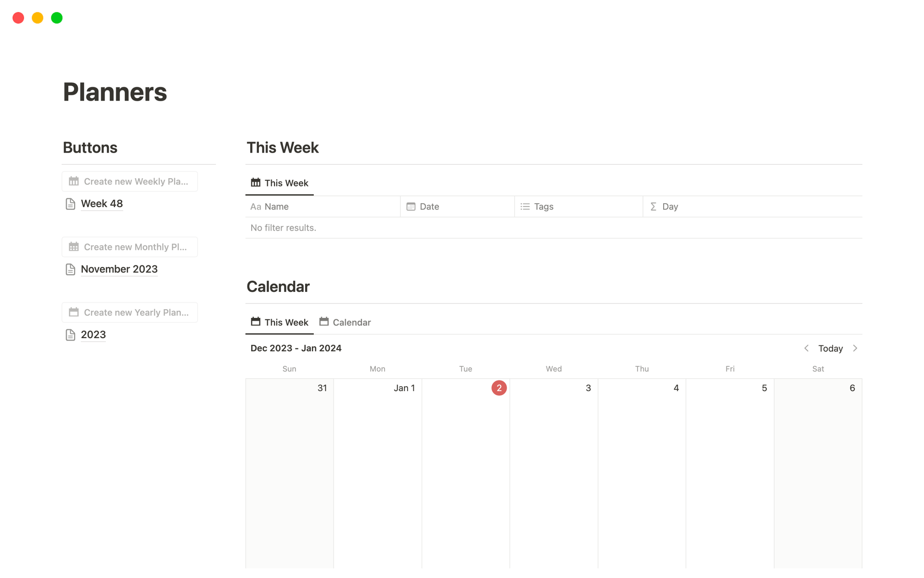Click the calendar icon next to 'Create new Yearly Plan...'
Viewport: 924px width, 578px height.
73,312
